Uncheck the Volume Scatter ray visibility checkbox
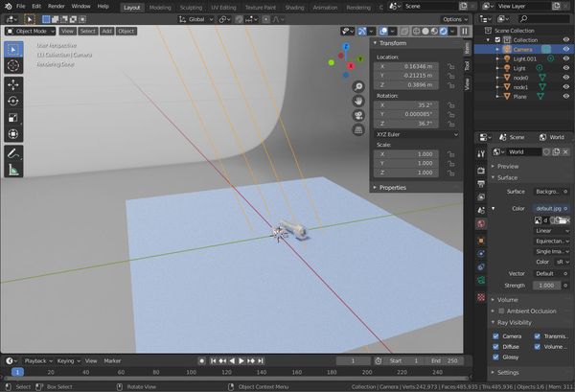This screenshot has height=392, width=575. pyautogui.click(x=538, y=347)
